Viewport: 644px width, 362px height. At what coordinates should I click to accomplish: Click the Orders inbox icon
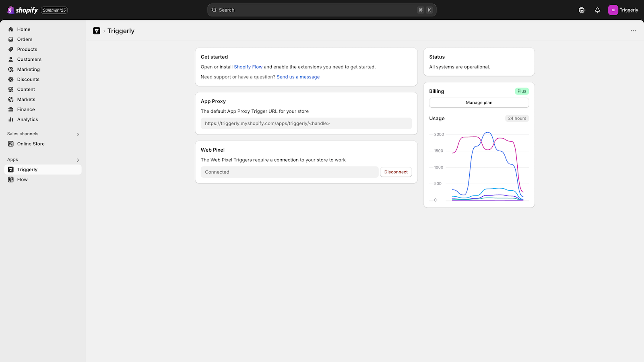tap(11, 39)
